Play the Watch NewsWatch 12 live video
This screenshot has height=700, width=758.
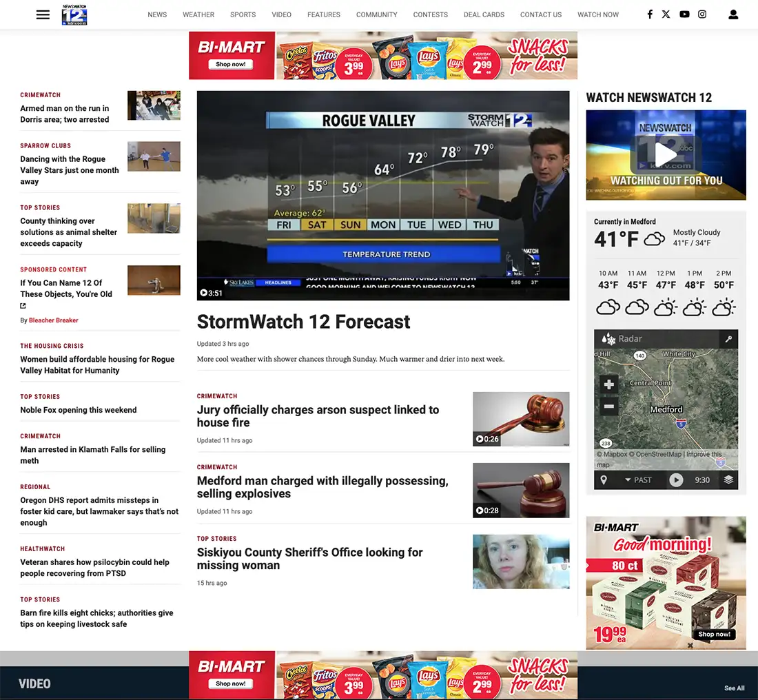click(666, 155)
